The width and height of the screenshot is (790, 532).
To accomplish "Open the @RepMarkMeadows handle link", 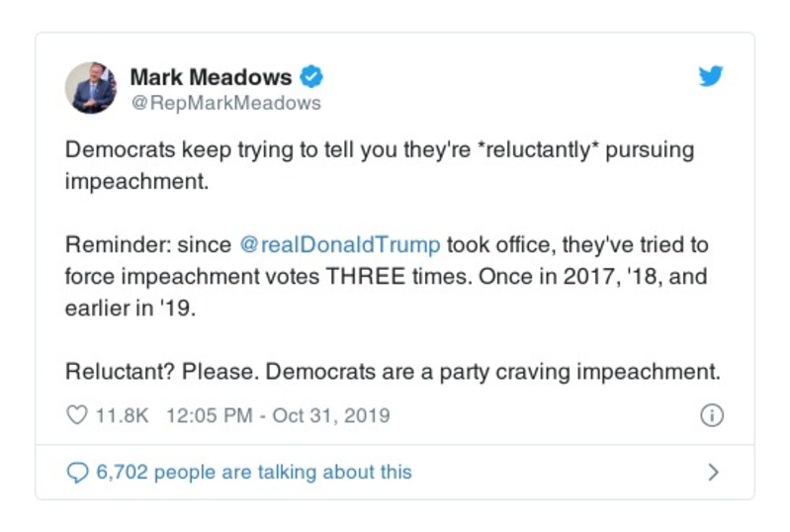I will click(225, 102).
